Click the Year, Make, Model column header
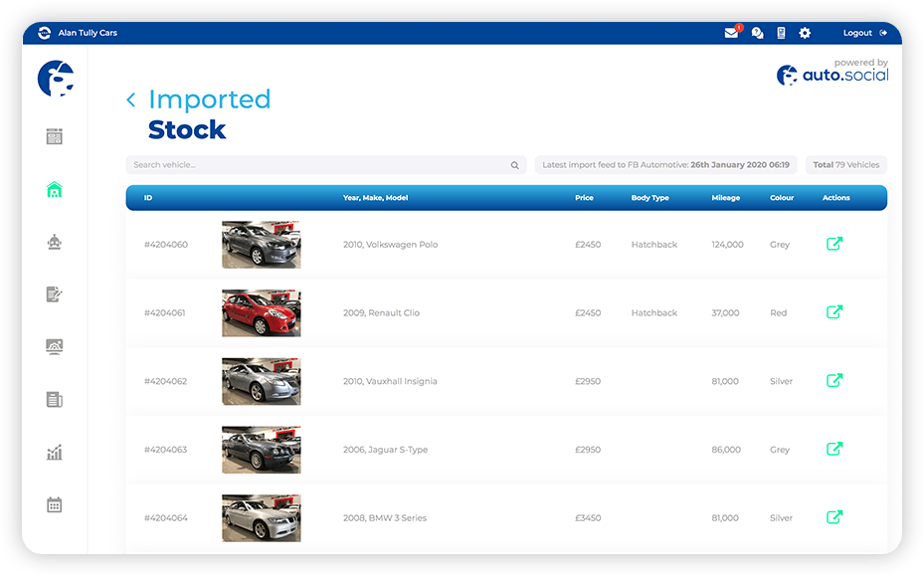The height and width of the screenshot is (576, 924). point(375,198)
